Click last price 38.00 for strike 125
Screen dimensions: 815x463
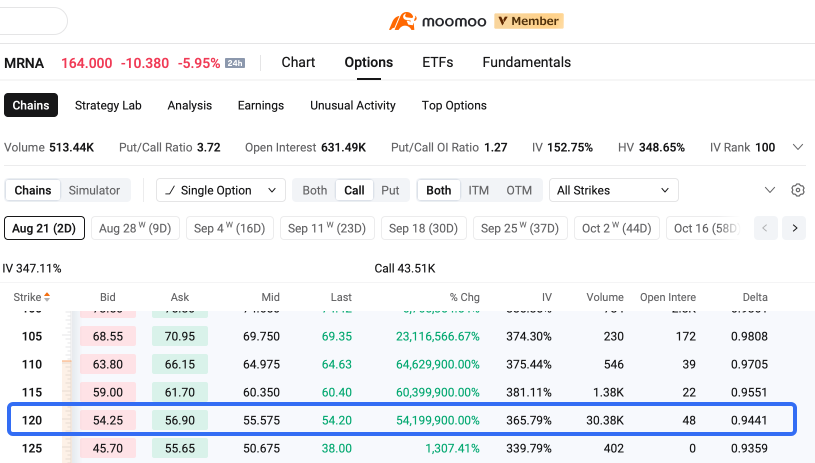(x=337, y=448)
